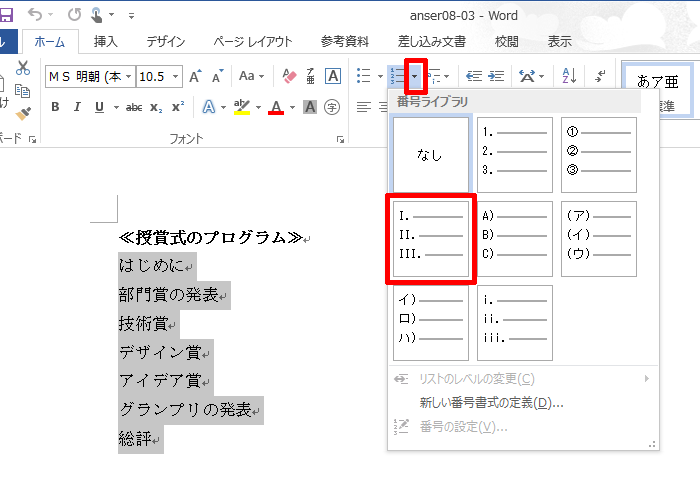Viewport: 700px width, 480px height.
Task: Toggle bold formatting
Action: [55, 107]
